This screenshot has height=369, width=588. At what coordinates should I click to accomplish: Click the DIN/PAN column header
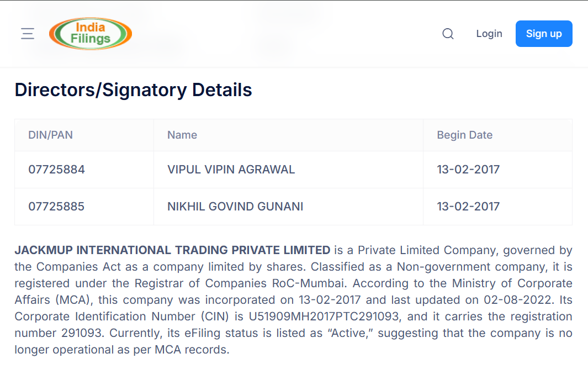(50, 135)
